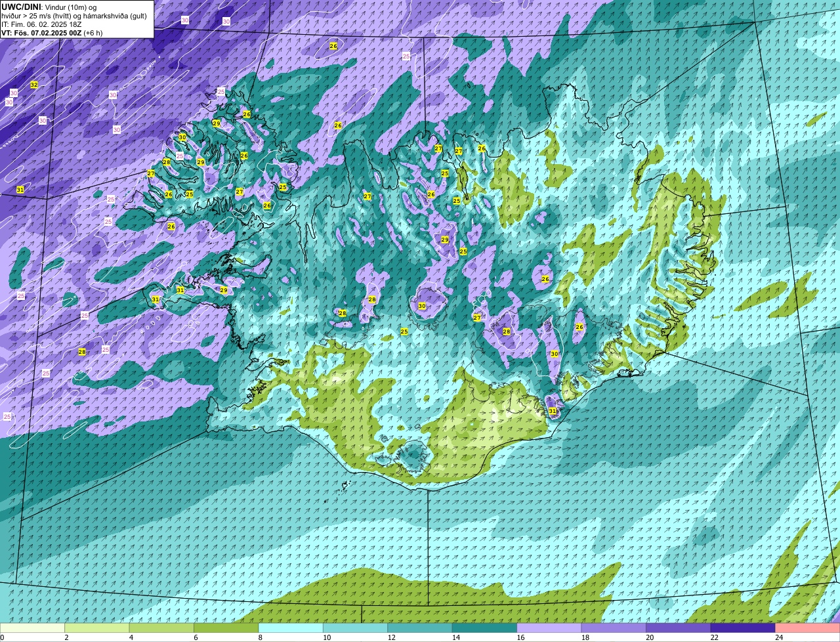Click the scale tick label "20"
Image resolution: width=840 pixels, height=642 pixels.
[x=650, y=637]
